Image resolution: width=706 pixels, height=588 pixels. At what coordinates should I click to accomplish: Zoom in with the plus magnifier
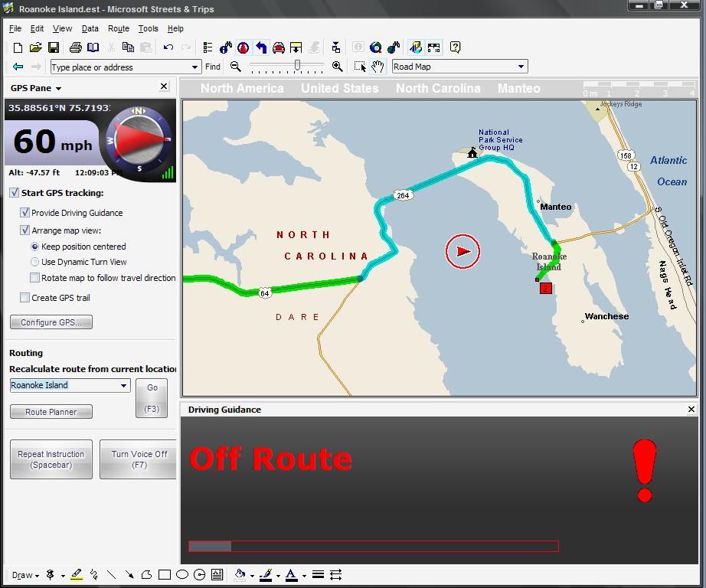click(x=337, y=67)
